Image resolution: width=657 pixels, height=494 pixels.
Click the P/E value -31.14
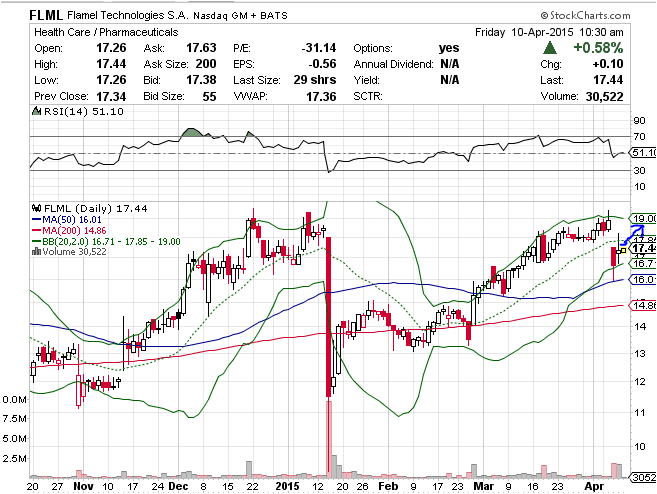tap(319, 48)
